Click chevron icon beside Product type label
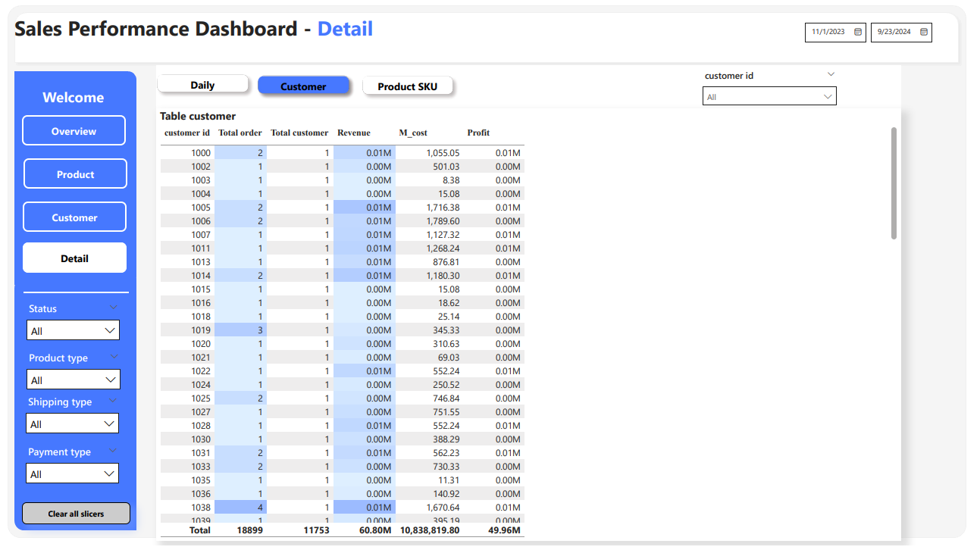 pyautogui.click(x=114, y=357)
